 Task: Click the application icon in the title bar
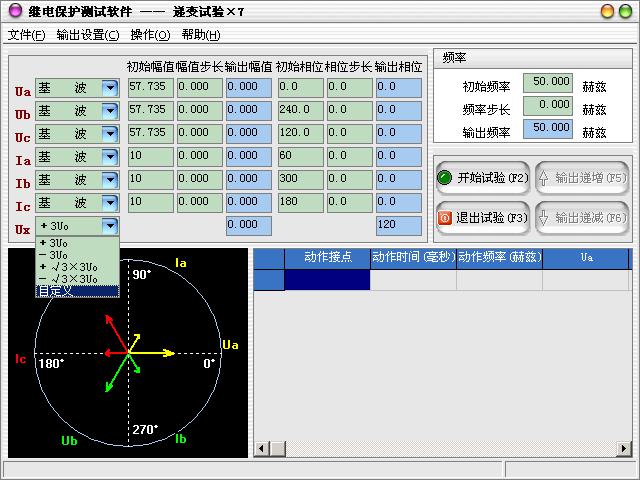pos(14,11)
